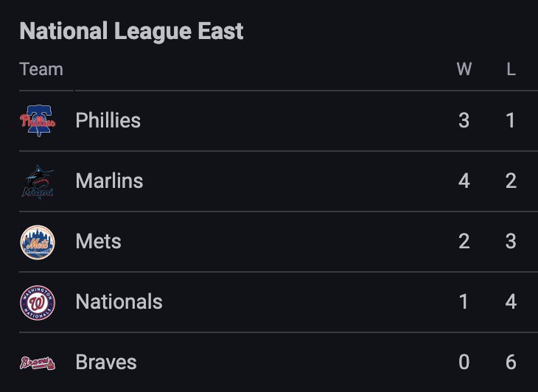Open the Marlins team name link
Image resolution: width=538 pixels, height=392 pixels.
click(x=109, y=181)
